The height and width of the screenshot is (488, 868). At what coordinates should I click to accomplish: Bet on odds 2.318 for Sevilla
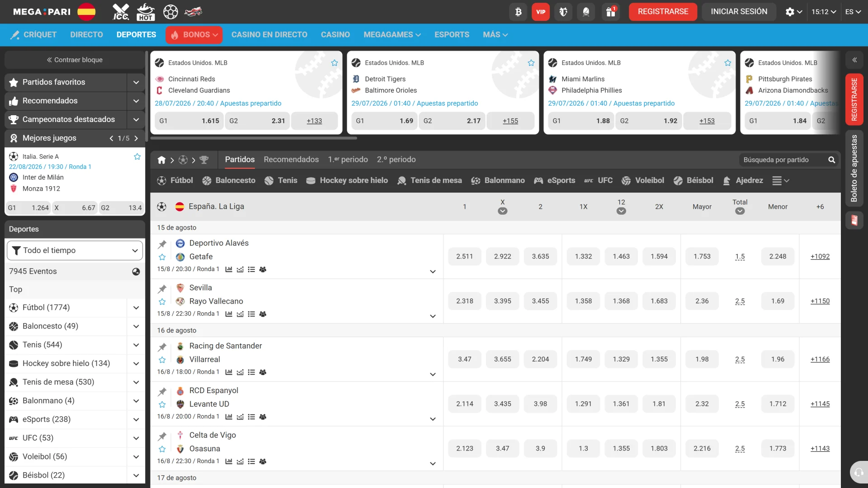click(465, 301)
